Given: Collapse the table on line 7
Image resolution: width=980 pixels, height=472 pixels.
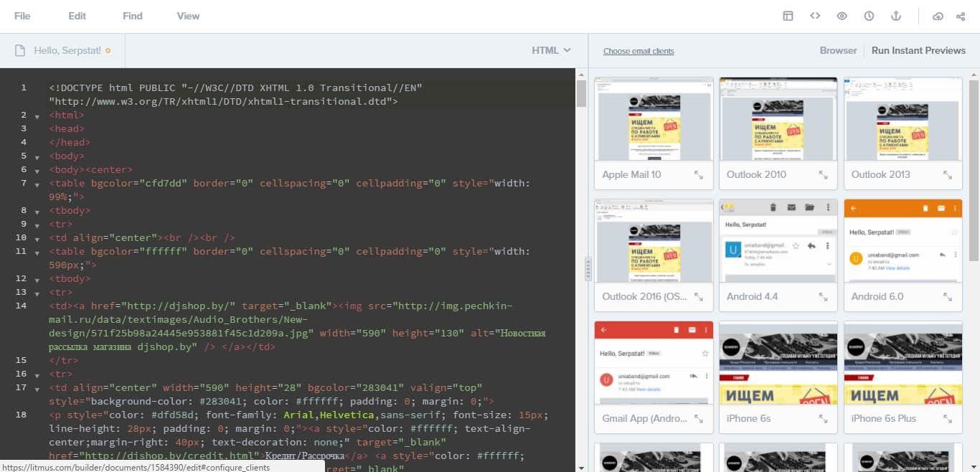Looking at the screenshot, I should (x=37, y=184).
